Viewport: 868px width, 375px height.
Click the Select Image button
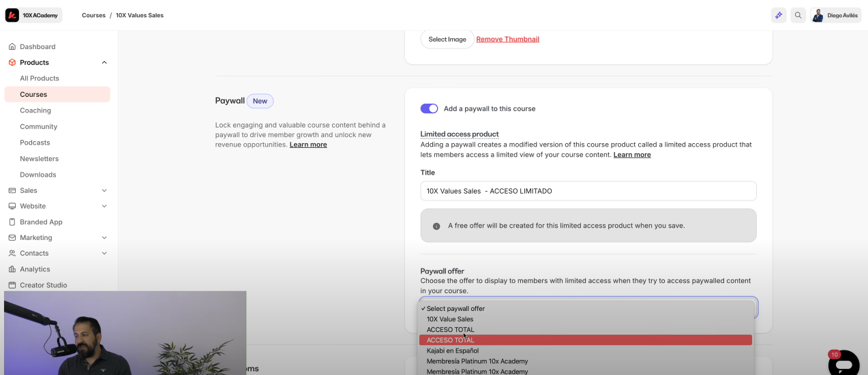tap(447, 39)
